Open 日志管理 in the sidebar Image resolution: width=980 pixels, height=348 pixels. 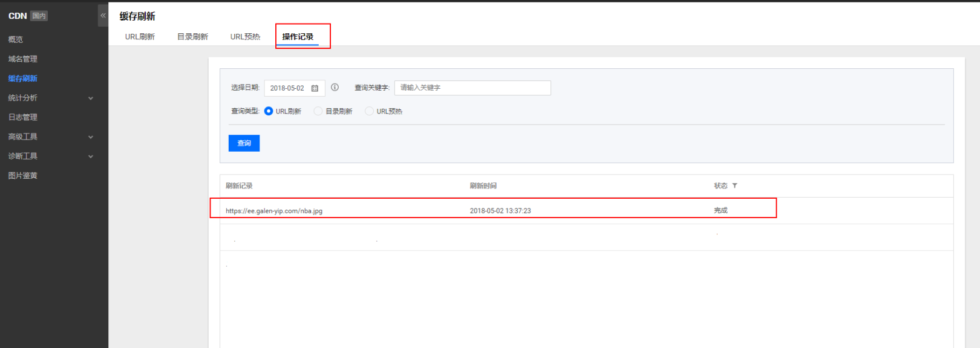(x=23, y=117)
